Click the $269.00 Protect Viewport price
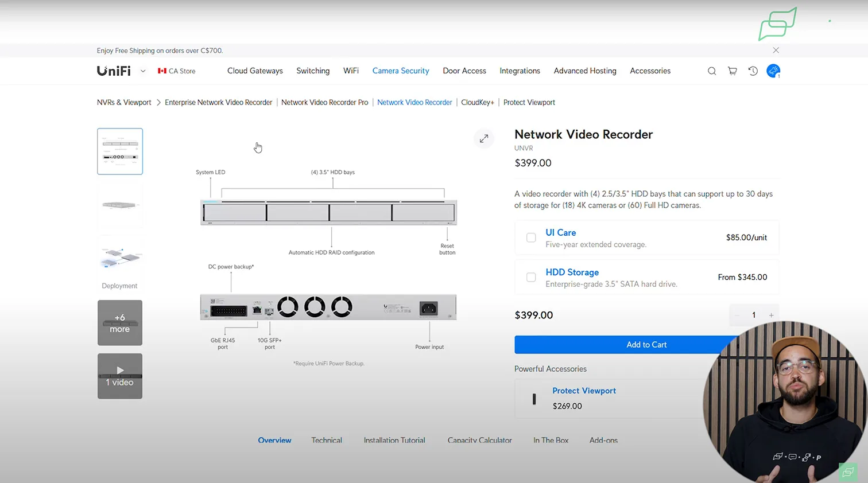 tap(567, 406)
